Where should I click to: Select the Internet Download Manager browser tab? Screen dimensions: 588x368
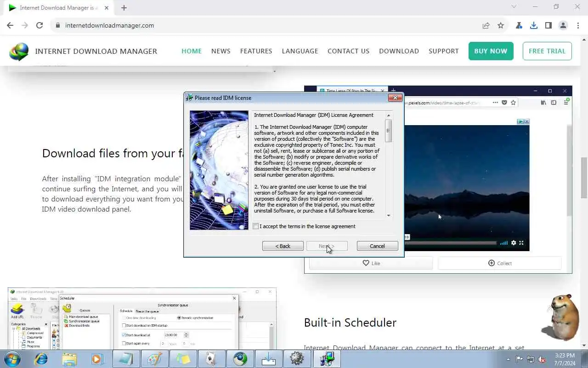click(x=57, y=7)
